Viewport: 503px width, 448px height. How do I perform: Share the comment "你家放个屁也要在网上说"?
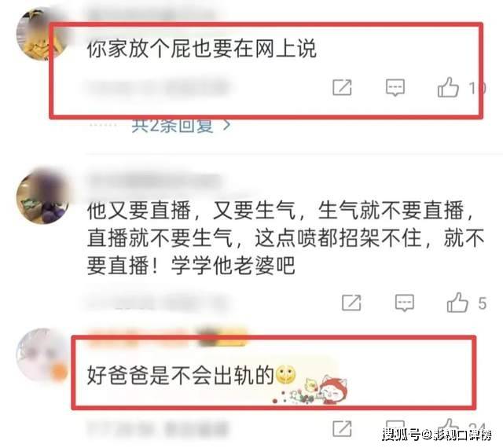[x=342, y=87]
